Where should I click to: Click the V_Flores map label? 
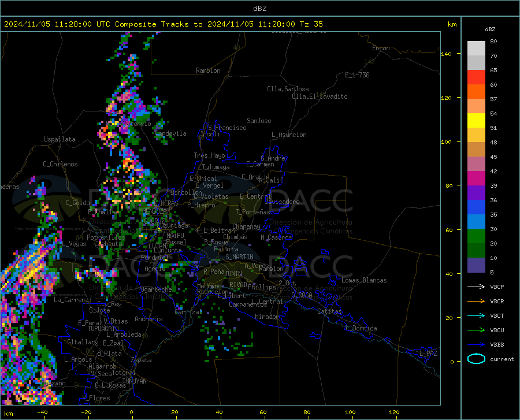(x=96, y=398)
